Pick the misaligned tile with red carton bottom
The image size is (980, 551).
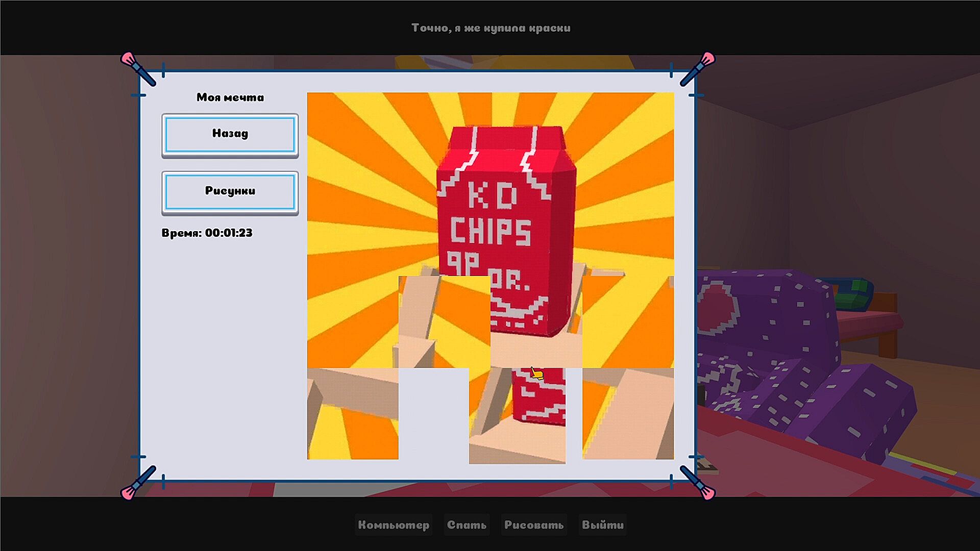pos(517,416)
